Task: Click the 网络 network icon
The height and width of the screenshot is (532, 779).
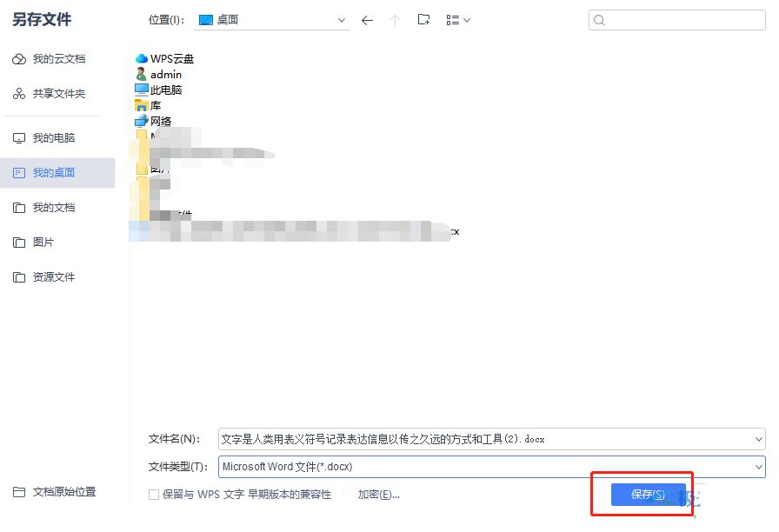Action: (142, 121)
